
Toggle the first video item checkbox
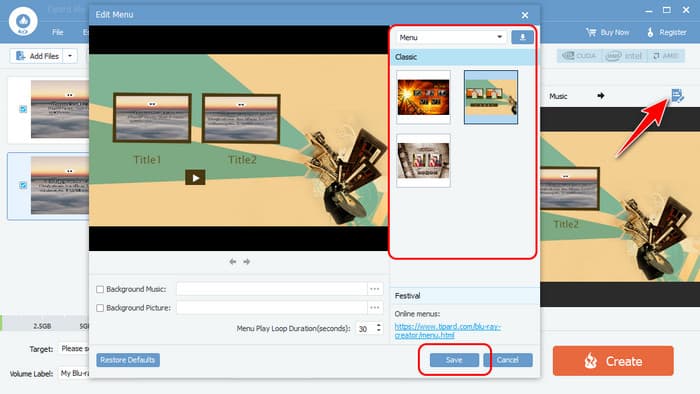pos(23,109)
